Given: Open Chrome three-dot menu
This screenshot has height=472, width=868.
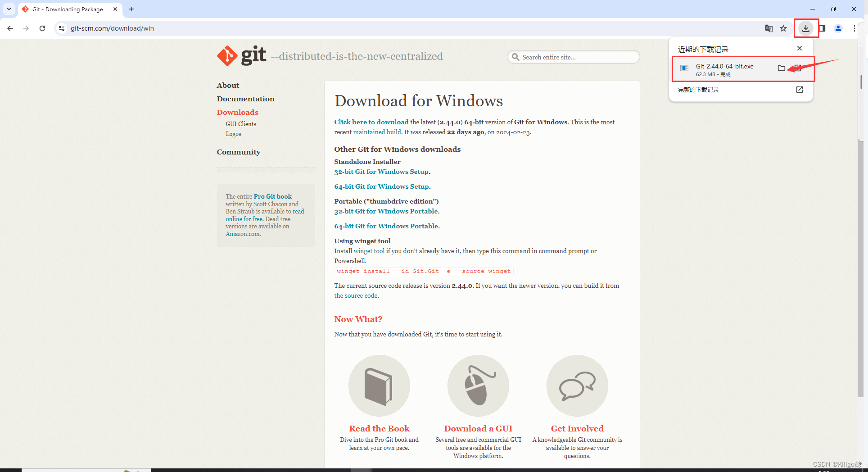Looking at the screenshot, I should pos(854,28).
